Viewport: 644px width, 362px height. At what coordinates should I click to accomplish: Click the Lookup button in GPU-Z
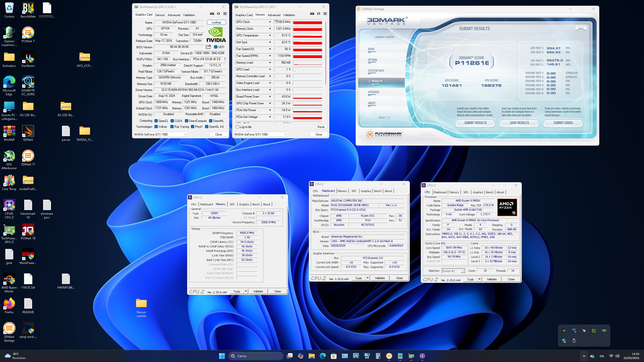216,22
